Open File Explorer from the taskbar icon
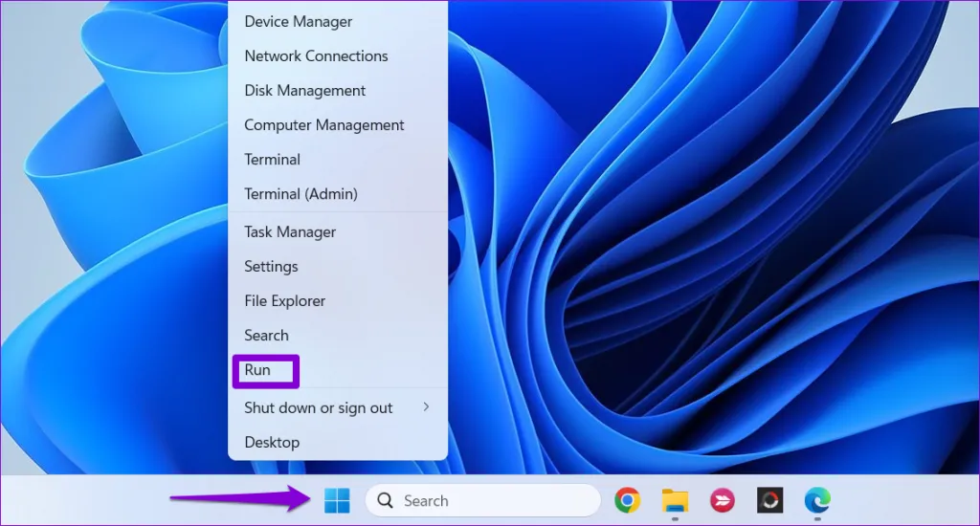Image resolution: width=980 pixels, height=526 pixels. coord(676,500)
